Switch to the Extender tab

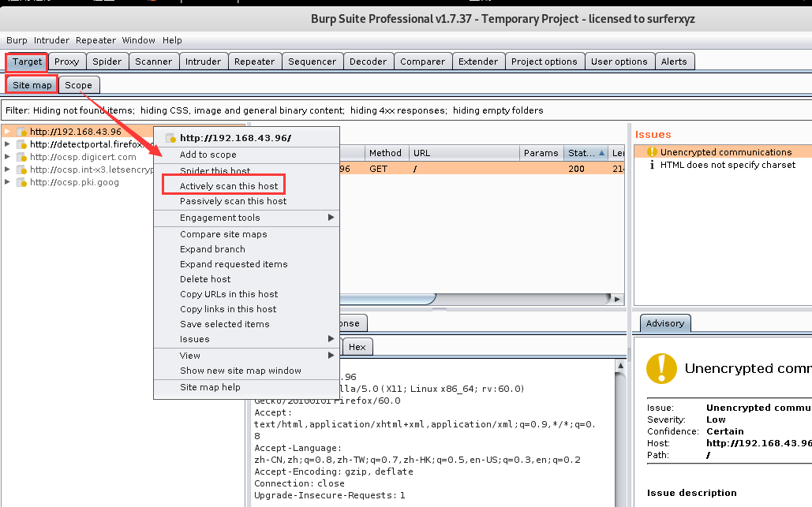(478, 62)
